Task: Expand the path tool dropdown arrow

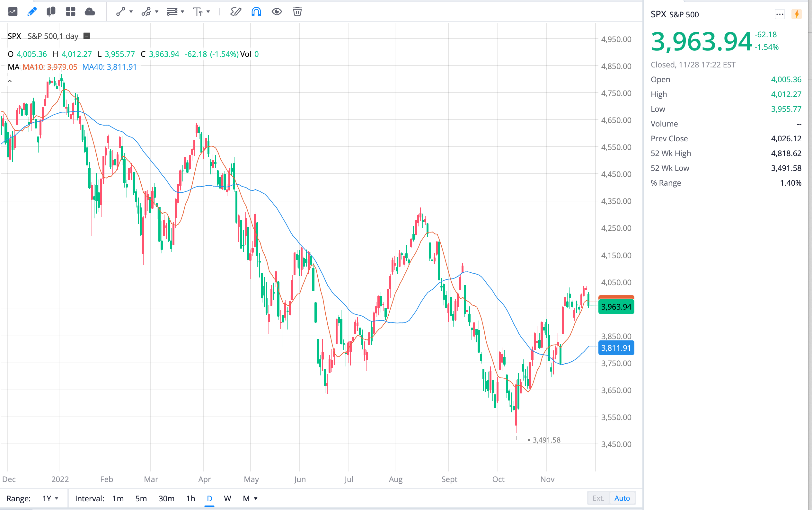Action: point(157,12)
